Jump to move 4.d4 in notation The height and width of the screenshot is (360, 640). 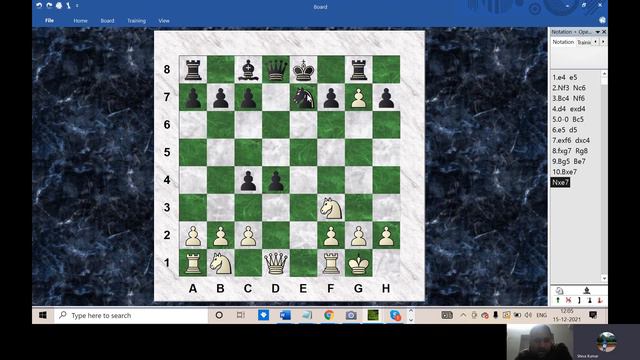(559, 109)
